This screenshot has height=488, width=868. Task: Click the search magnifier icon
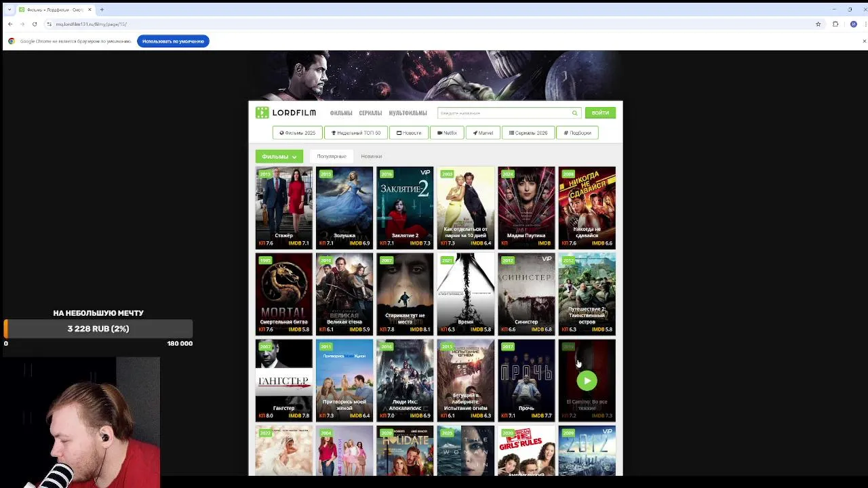[574, 113]
